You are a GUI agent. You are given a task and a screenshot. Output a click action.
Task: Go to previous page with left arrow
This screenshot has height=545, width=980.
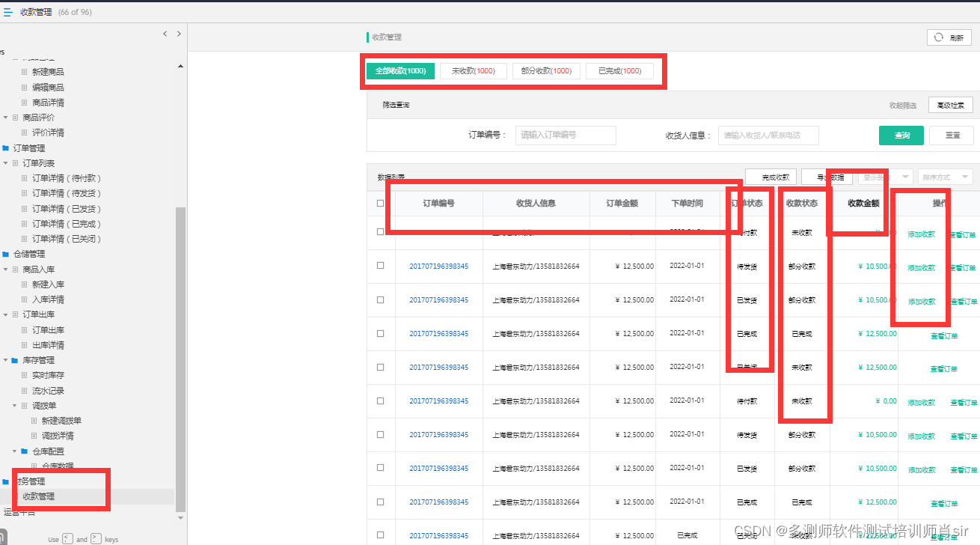[165, 34]
